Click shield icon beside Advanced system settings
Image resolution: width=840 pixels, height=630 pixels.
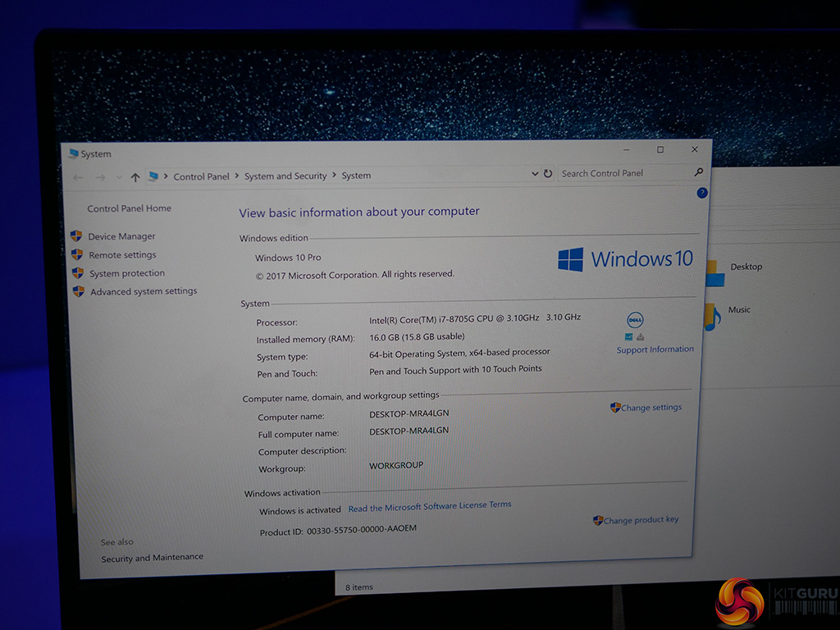[79, 291]
